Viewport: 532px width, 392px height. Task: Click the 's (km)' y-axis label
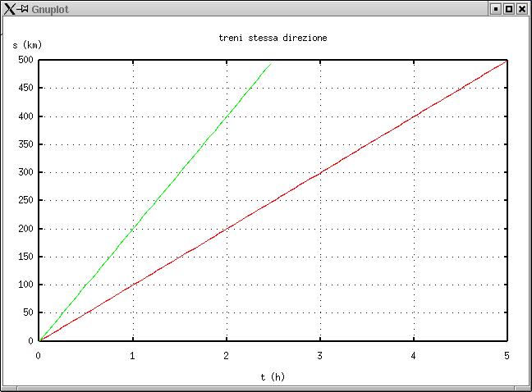click(27, 44)
